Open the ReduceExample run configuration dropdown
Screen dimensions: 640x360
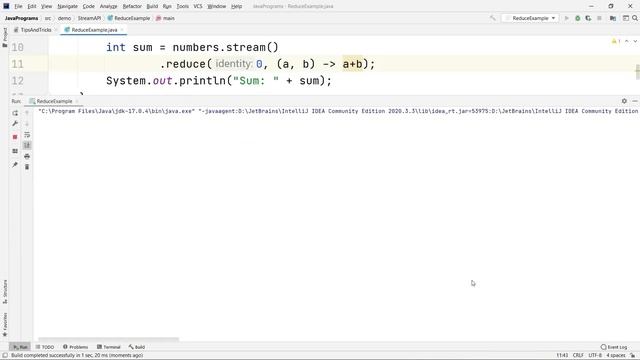point(530,18)
